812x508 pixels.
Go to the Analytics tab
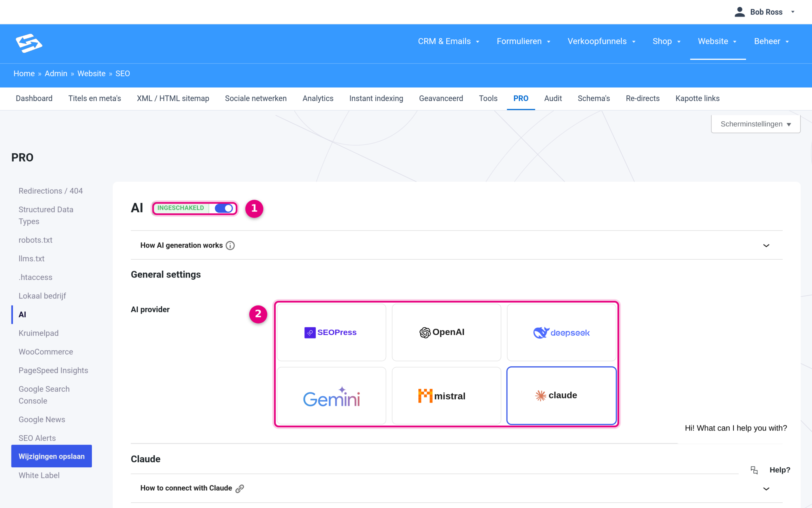click(x=318, y=98)
